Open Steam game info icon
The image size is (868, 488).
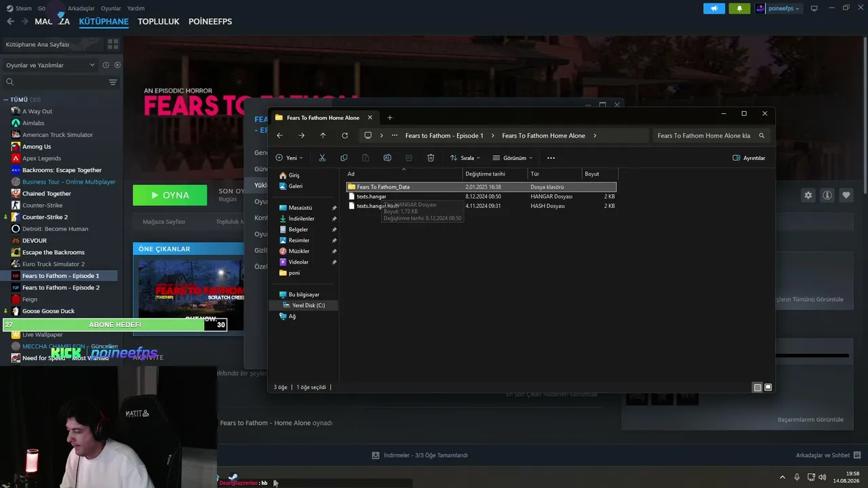[827, 195]
